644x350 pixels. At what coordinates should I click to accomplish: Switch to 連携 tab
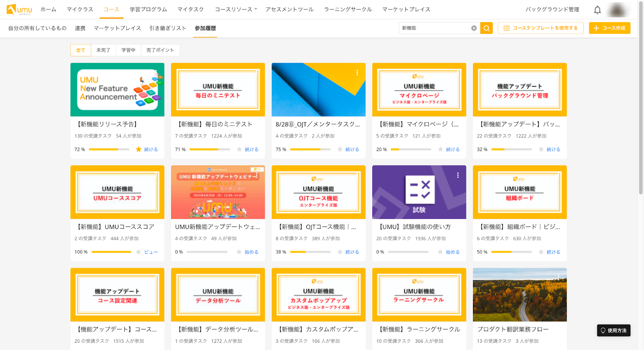click(x=80, y=28)
